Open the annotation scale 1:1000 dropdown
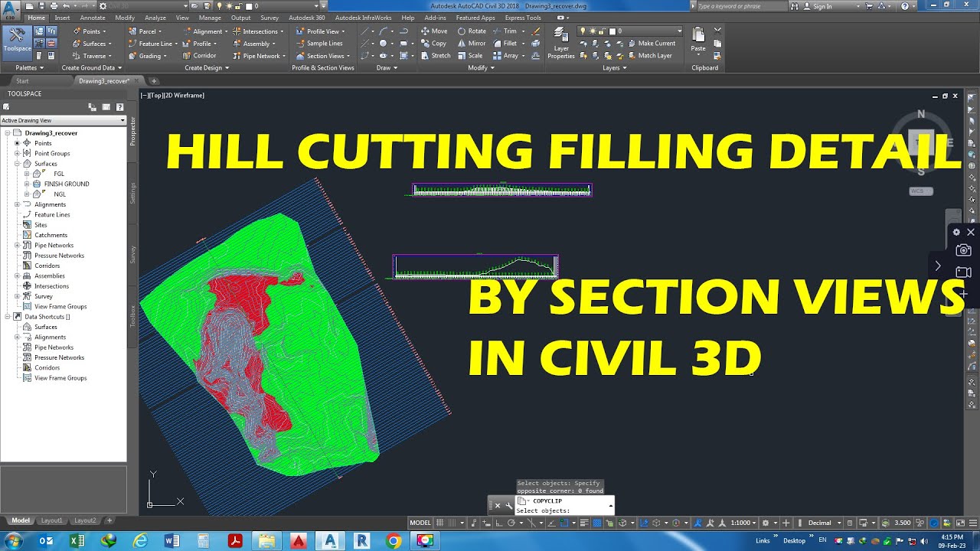 click(x=743, y=523)
